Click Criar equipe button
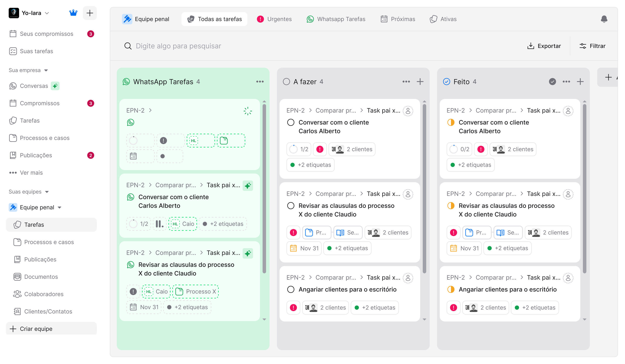The image size is (625, 364). (x=51, y=329)
